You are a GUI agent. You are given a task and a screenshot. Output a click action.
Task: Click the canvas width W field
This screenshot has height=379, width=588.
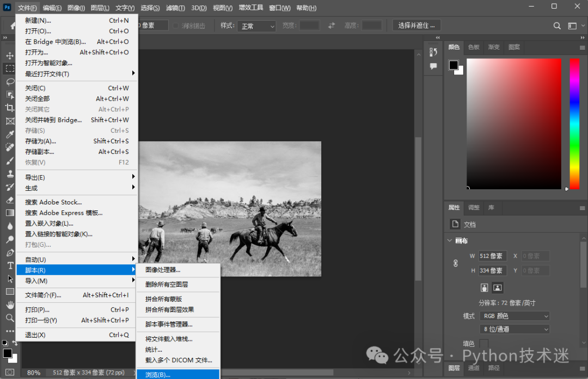coord(492,256)
